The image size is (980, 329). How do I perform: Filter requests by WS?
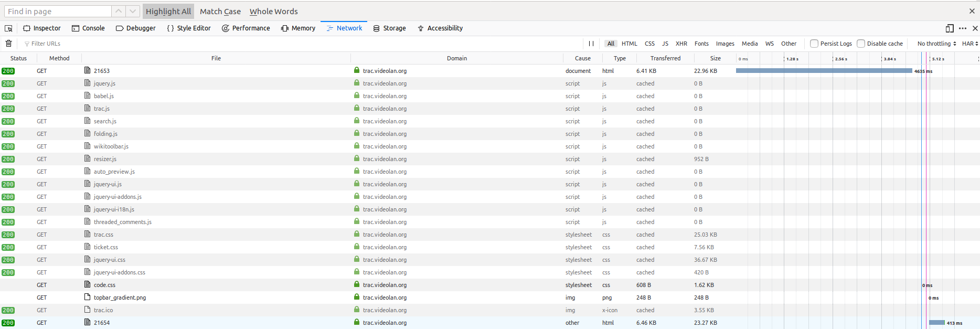pos(770,44)
